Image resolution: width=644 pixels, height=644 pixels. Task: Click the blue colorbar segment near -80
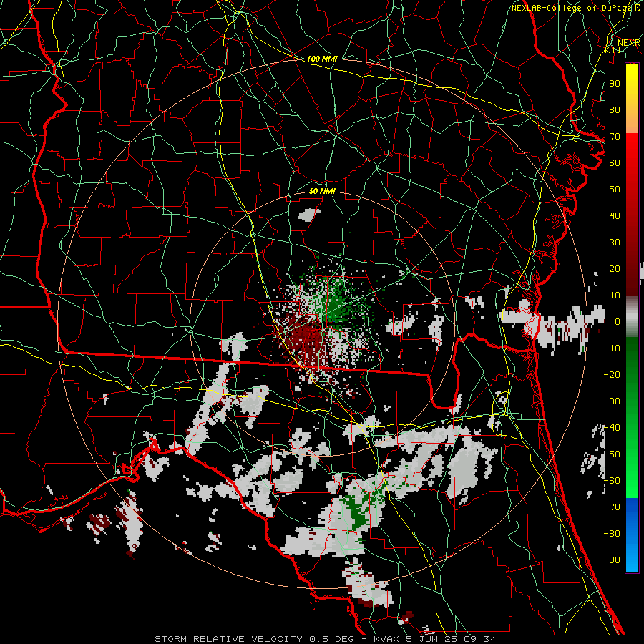(632, 534)
